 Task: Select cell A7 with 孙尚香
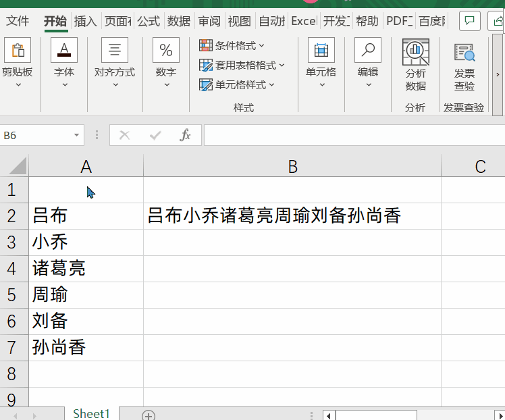tap(86, 348)
